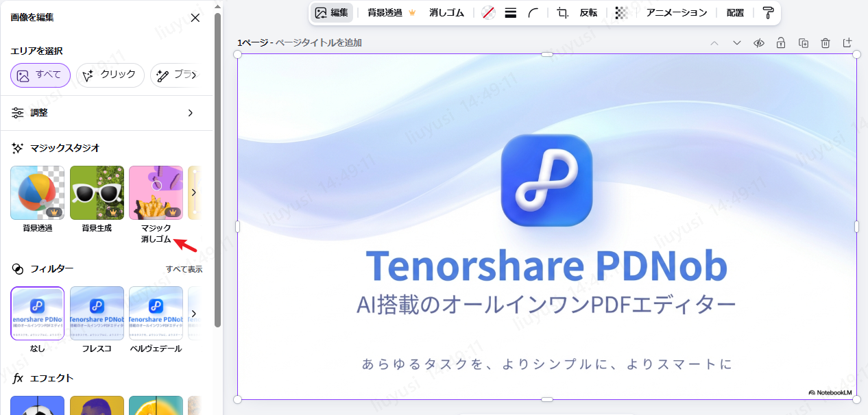Image resolution: width=868 pixels, height=415 pixels.
Task: Click the 背景生成 background generator thumbnail
Action: (x=97, y=192)
